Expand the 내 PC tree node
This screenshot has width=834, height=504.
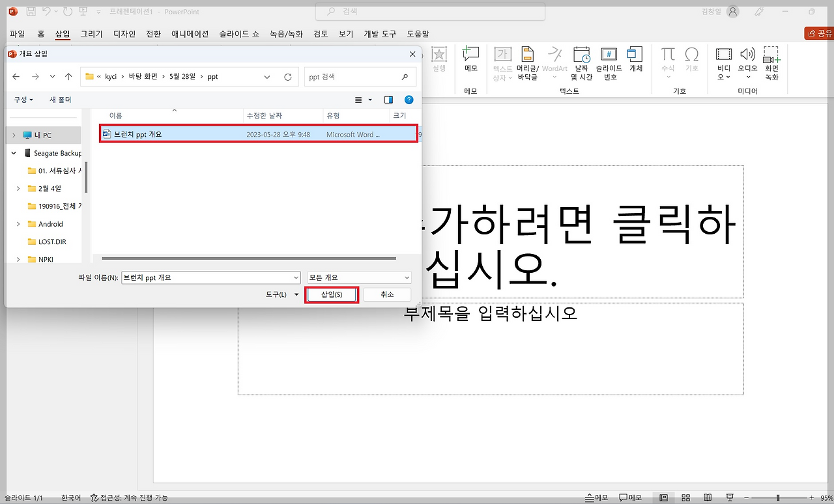point(14,135)
